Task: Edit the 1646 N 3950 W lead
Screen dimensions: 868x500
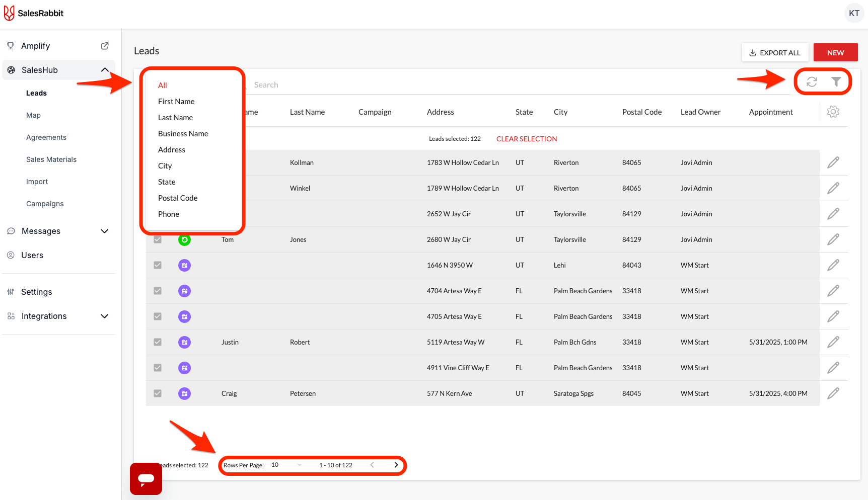Action: [x=833, y=265]
